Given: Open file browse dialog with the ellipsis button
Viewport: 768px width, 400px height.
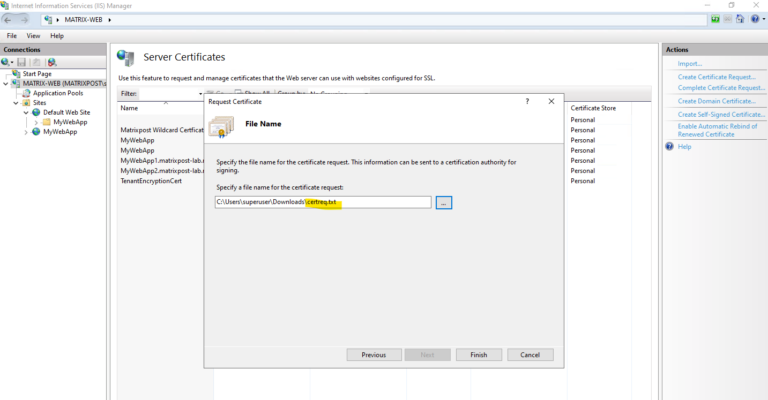Looking at the screenshot, I should (x=444, y=203).
